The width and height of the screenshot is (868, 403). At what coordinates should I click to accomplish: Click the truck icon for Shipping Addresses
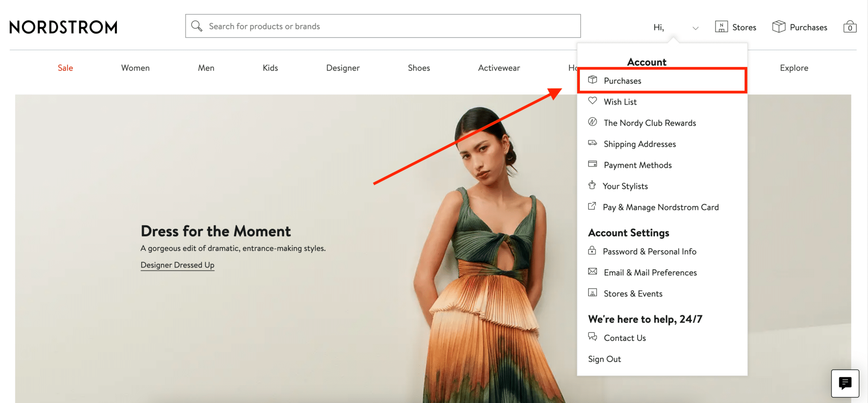(593, 143)
